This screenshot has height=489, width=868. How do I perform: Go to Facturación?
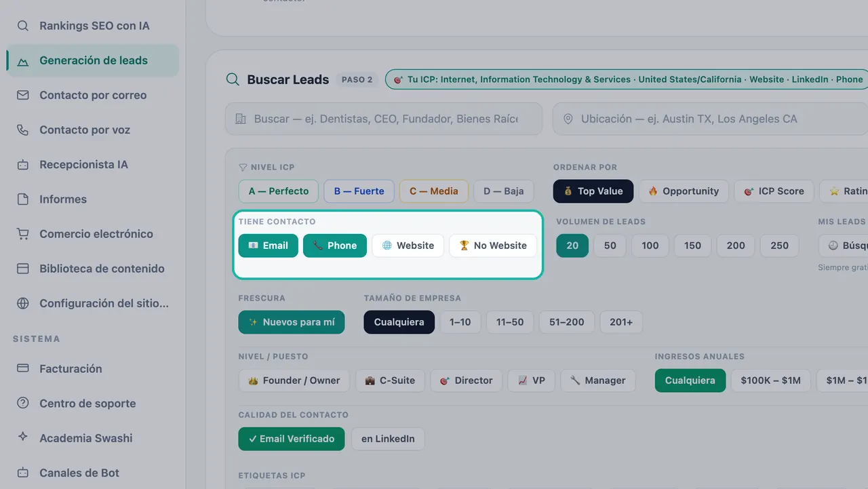tap(93, 368)
